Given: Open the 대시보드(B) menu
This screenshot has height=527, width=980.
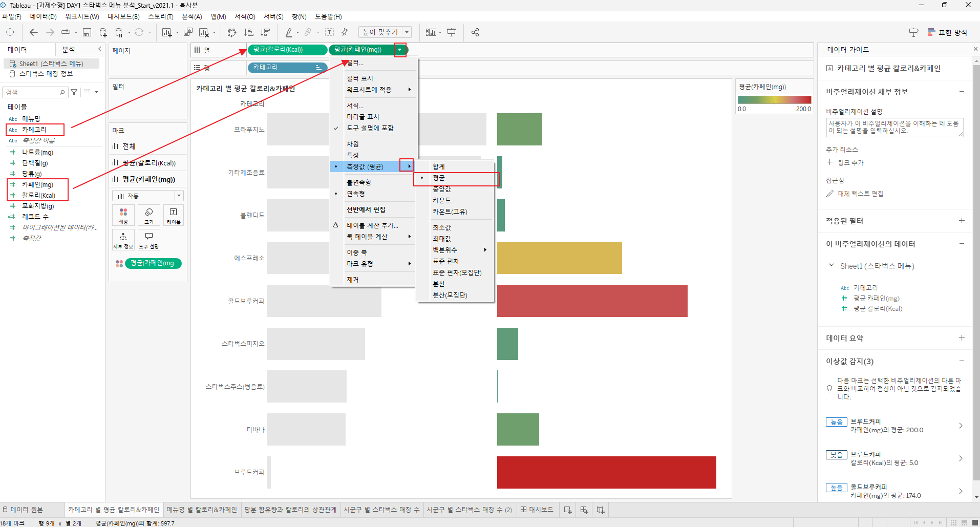Looking at the screenshot, I should [x=123, y=17].
